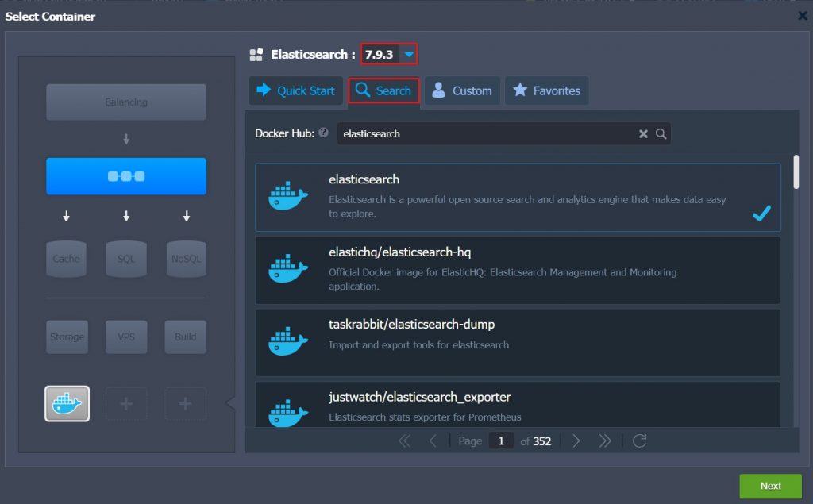Select the VPS node block

click(x=126, y=337)
